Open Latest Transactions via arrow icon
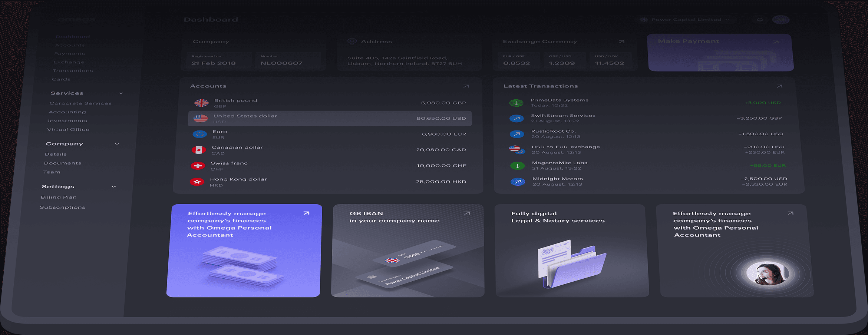Image resolution: width=868 pixels, height=335 pixels. (x=779, y=86)
